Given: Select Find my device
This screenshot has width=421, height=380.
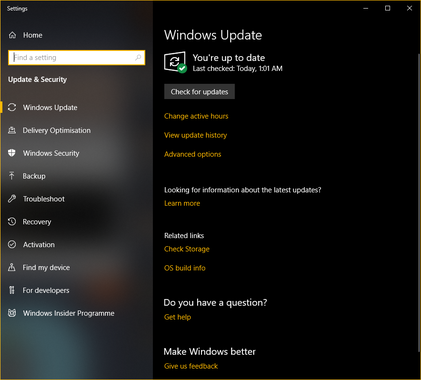Looking at the screenshot, I should click(x=46, y=267).
